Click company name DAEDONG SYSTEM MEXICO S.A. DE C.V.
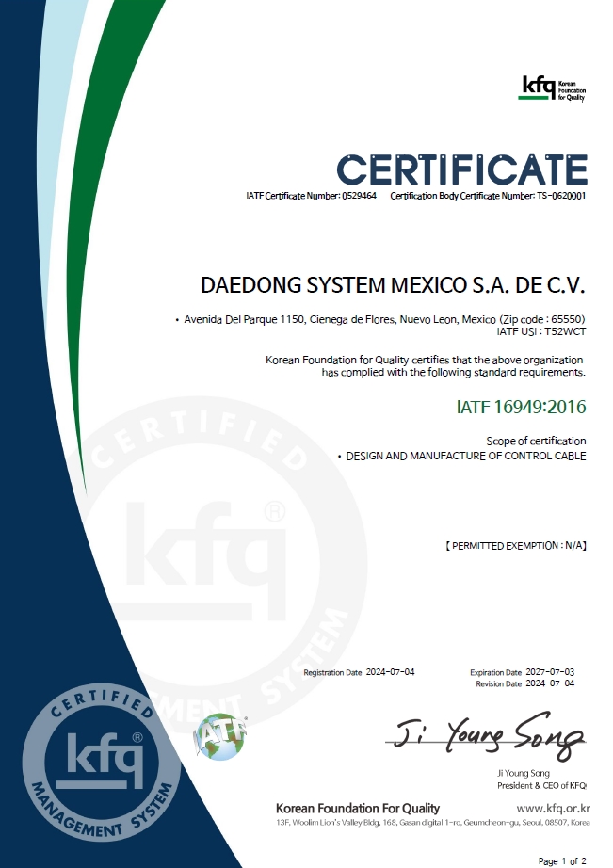Image resolution: width=613 pixels, height=868 pixels. coord(393,285)
